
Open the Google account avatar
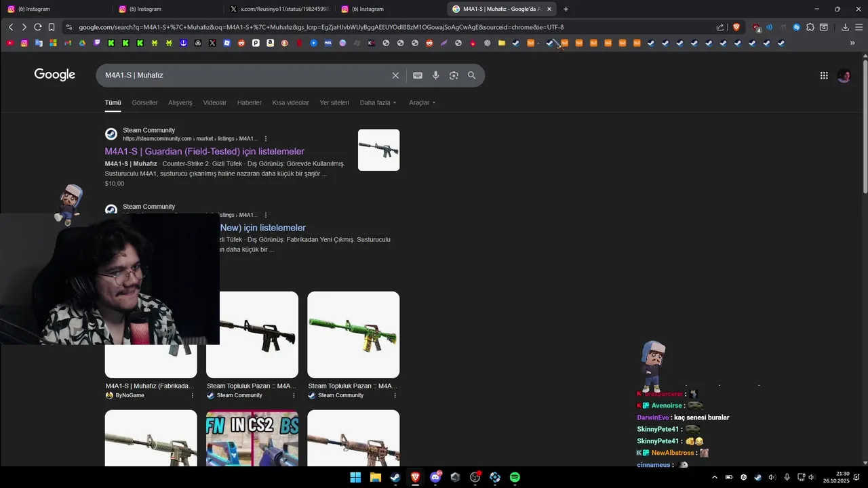coord(844,75)
